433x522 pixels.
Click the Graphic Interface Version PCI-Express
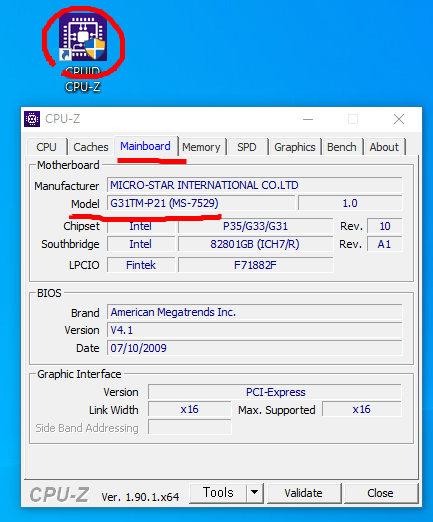(275, 392)
